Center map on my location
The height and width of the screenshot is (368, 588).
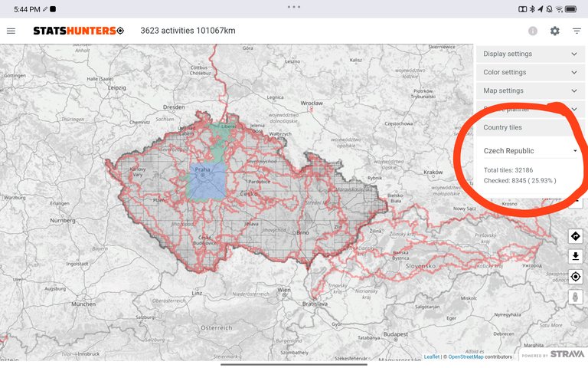click(576, 276)
